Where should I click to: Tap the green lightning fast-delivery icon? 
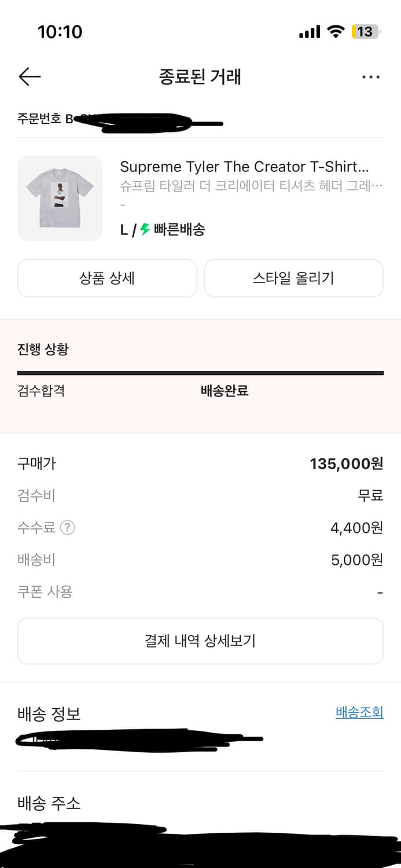point(145,230)
